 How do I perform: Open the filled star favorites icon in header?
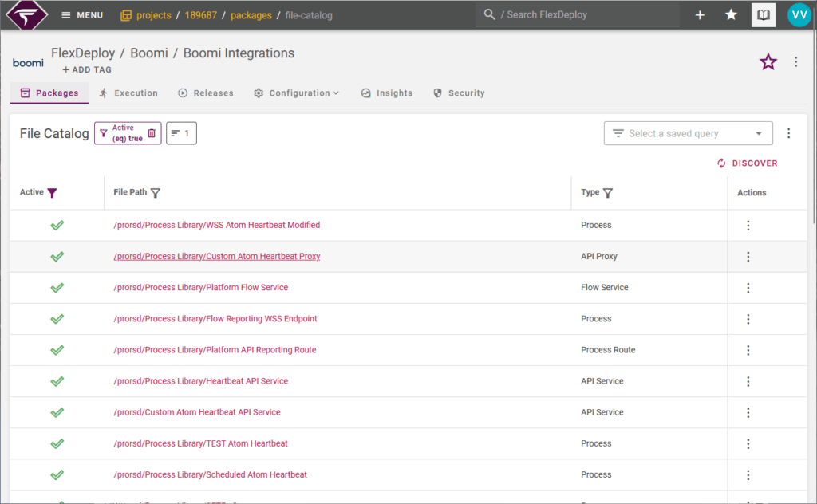click(731, 14)
